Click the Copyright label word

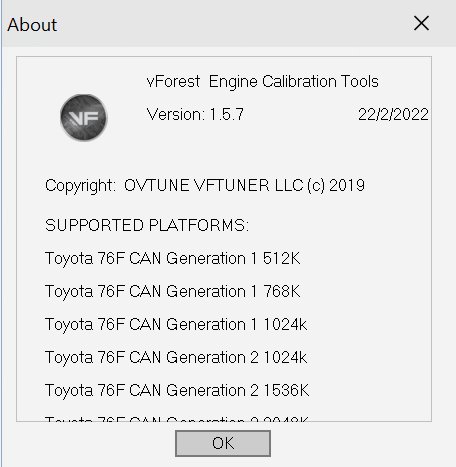80,186
